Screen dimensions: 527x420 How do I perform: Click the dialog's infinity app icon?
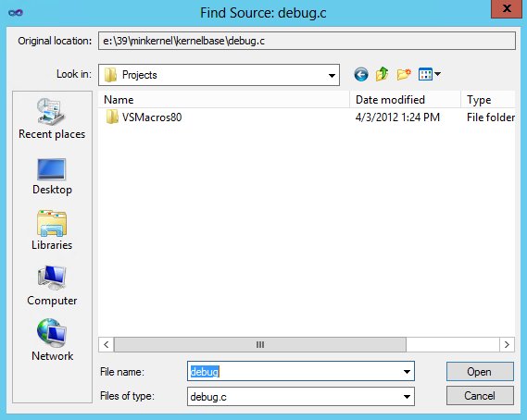coord(16,13)
